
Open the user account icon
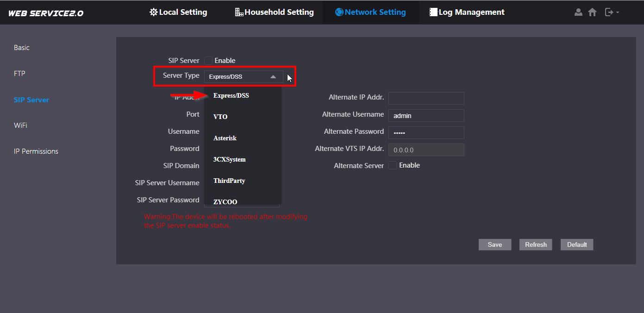tap(578, 13)
